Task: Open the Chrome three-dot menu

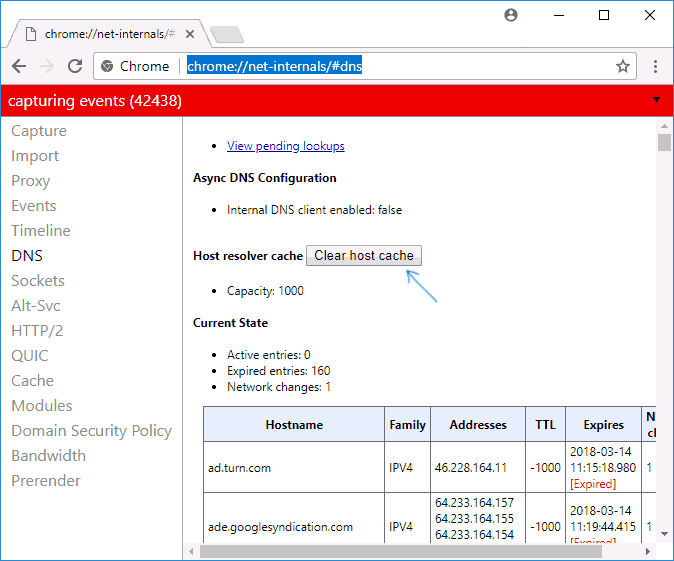Action: 655,66
